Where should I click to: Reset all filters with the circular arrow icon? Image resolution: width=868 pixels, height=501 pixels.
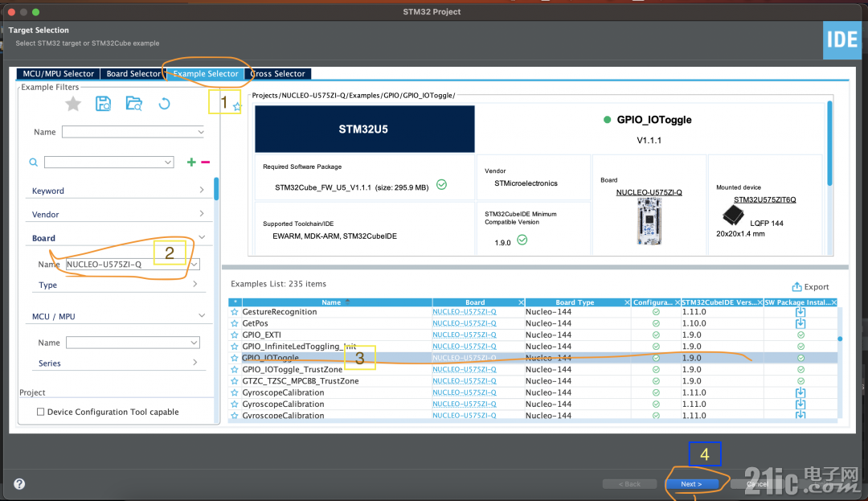tap(165, 104)
